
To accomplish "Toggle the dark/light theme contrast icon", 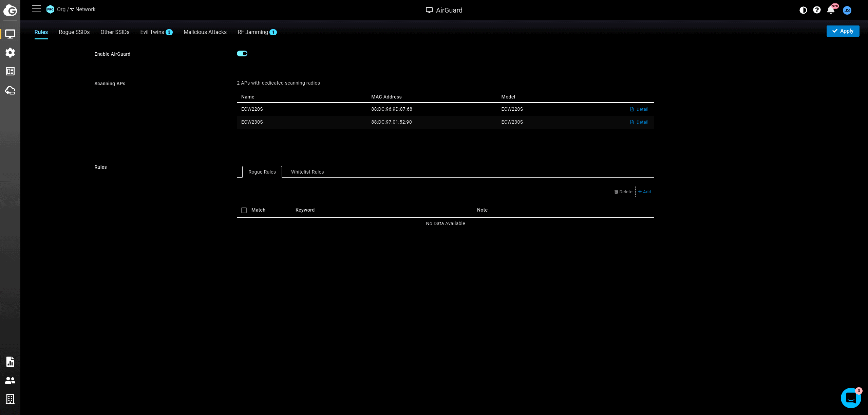I will click(803, 10).
